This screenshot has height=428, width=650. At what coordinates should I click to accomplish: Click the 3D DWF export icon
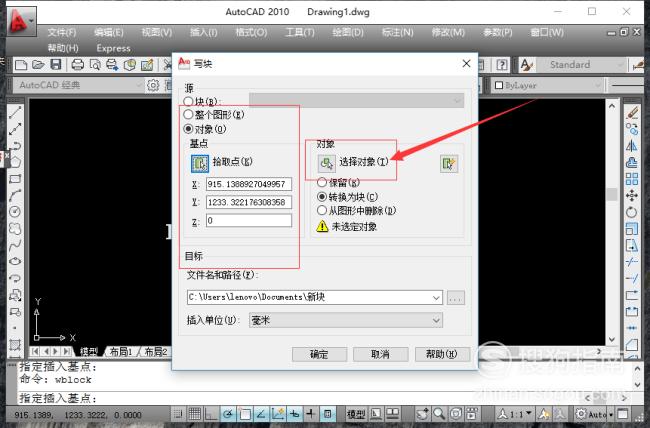[130, 65]
